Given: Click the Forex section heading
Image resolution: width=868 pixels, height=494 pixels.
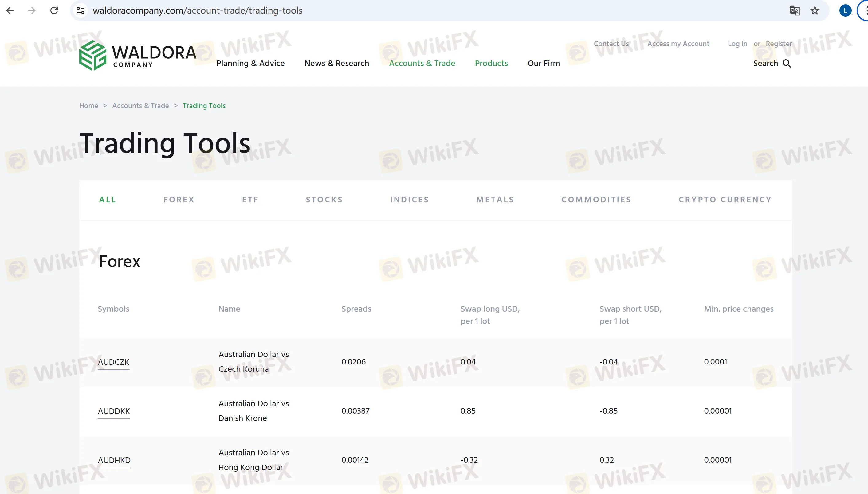Looking at the screenshot, I should point(120,262).
